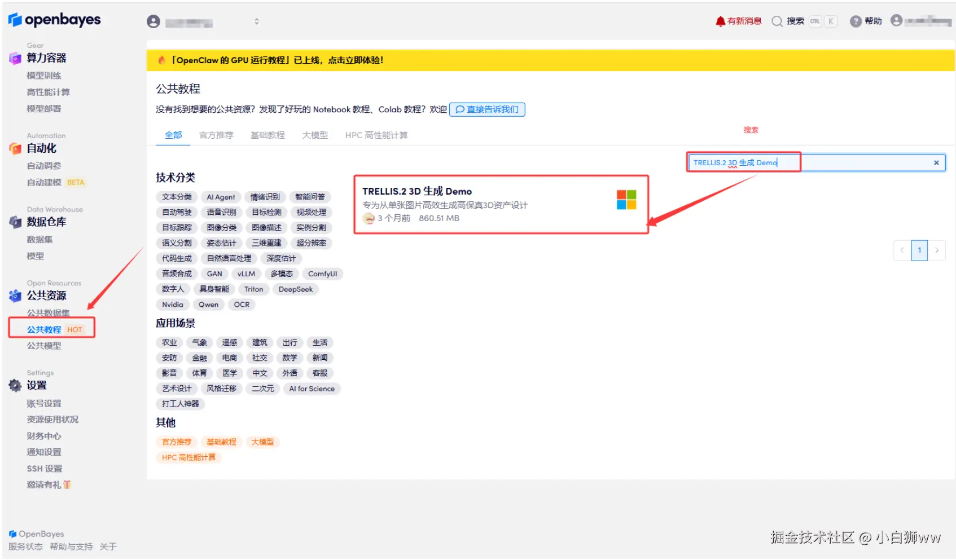Filter by the AI Agent tag
956x560 pixels.
pyautogui.click(x=221, y=197)
